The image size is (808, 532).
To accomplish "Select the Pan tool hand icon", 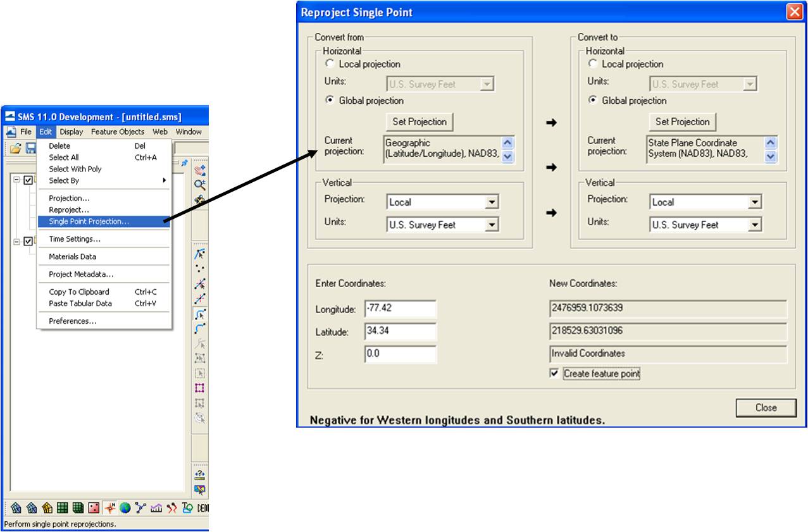I will pyautogui.click(x=200, y=170).
